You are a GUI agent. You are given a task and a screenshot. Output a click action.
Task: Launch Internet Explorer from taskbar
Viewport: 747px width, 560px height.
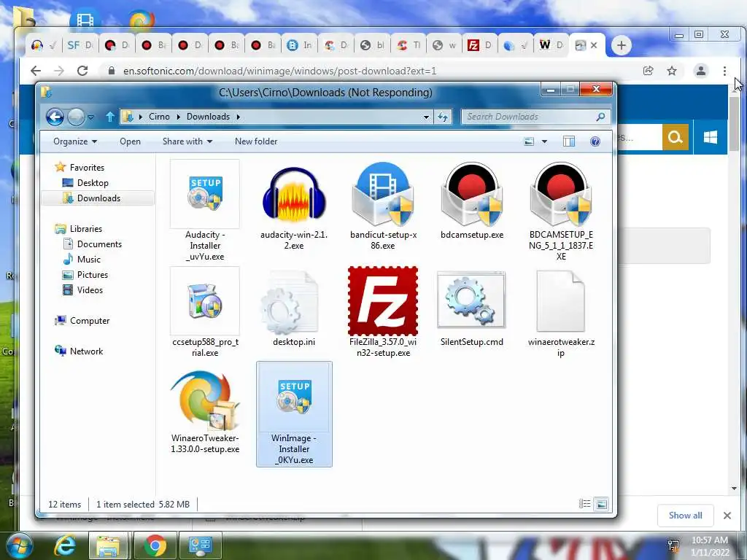click(x=64, y=545)
